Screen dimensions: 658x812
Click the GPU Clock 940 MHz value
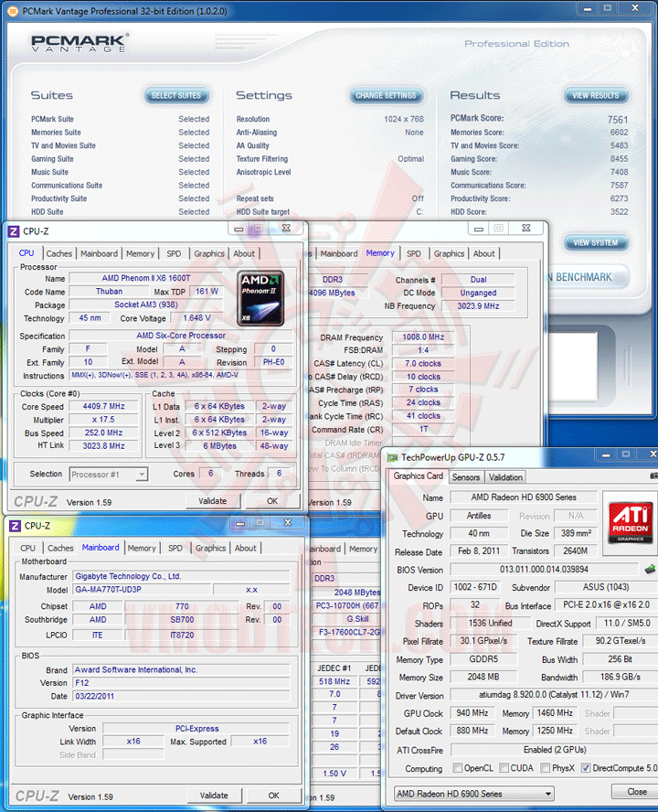tap(472, 713)
